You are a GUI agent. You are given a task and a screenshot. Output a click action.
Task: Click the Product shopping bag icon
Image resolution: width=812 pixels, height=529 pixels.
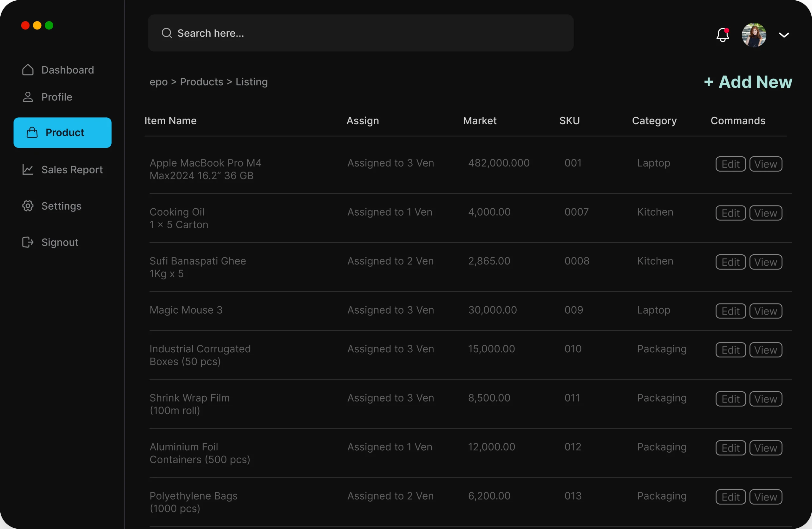coord(32,132)
